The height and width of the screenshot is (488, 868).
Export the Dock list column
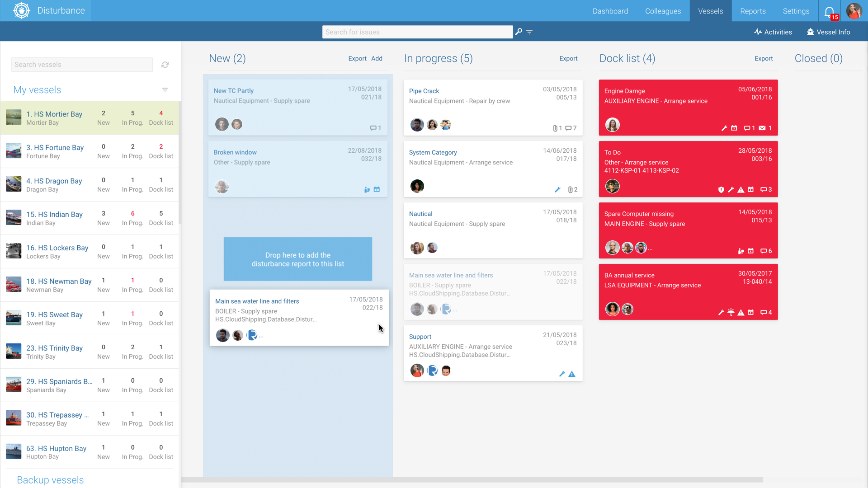(764, 59)
